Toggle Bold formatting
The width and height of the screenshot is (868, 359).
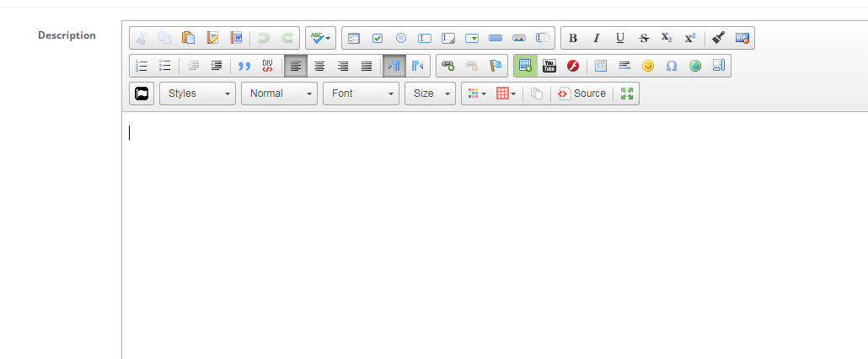tap(573, 38)
